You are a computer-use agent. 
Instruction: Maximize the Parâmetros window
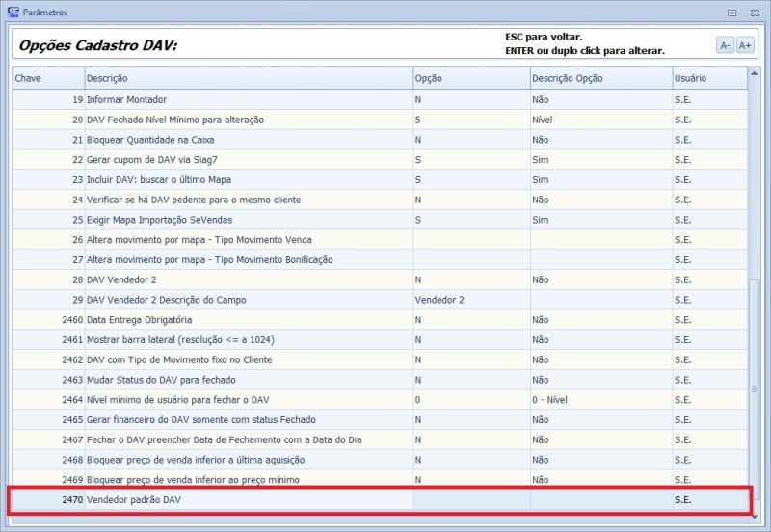tap(732, 13)
